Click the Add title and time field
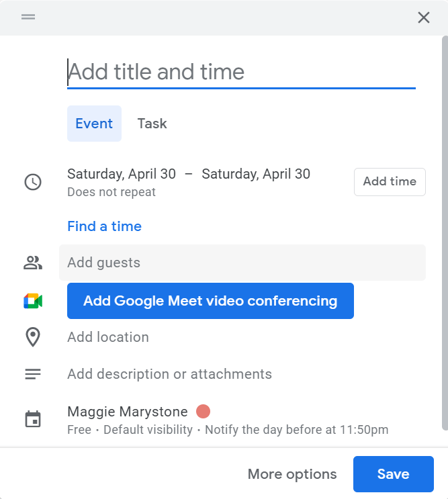448x499 pixels. point(241,72)
